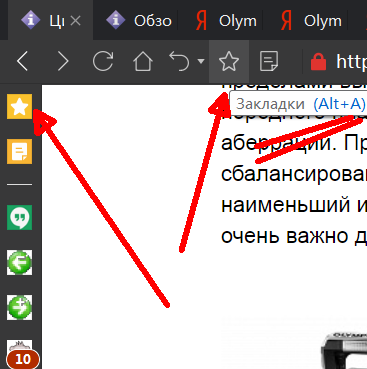Go forward with the right arrow button
This screenshot has width=367, height=369.
click(63, 61)
